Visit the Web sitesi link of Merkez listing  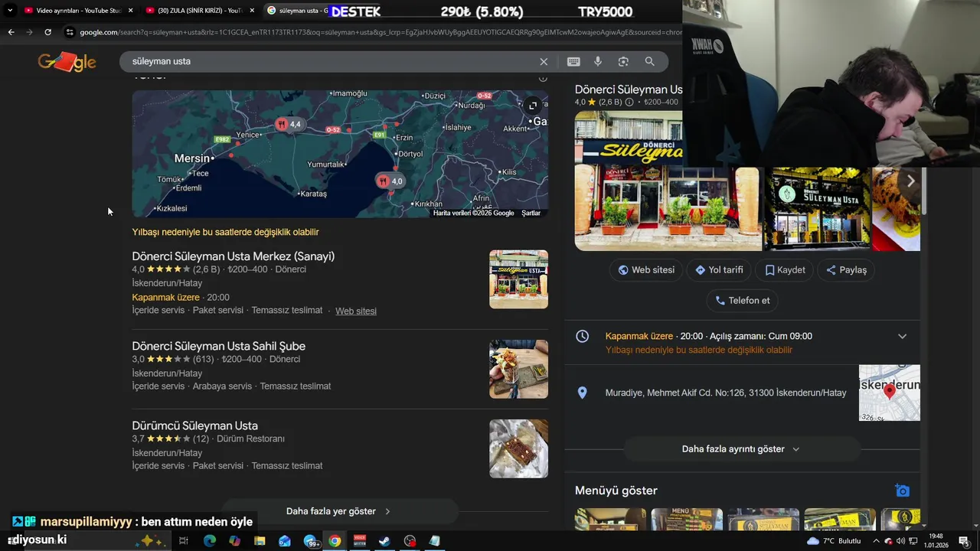coord(356,311)
